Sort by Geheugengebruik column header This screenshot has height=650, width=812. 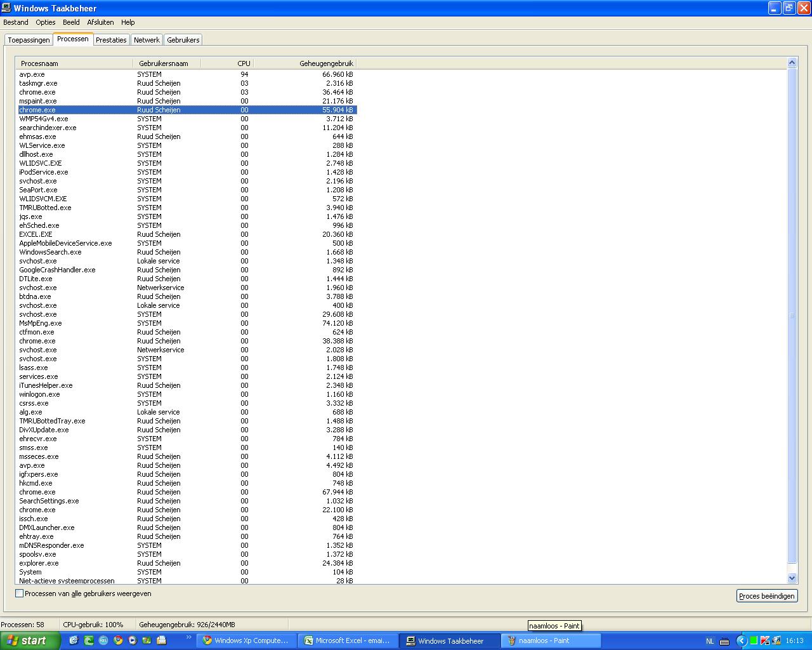point(304,63)
